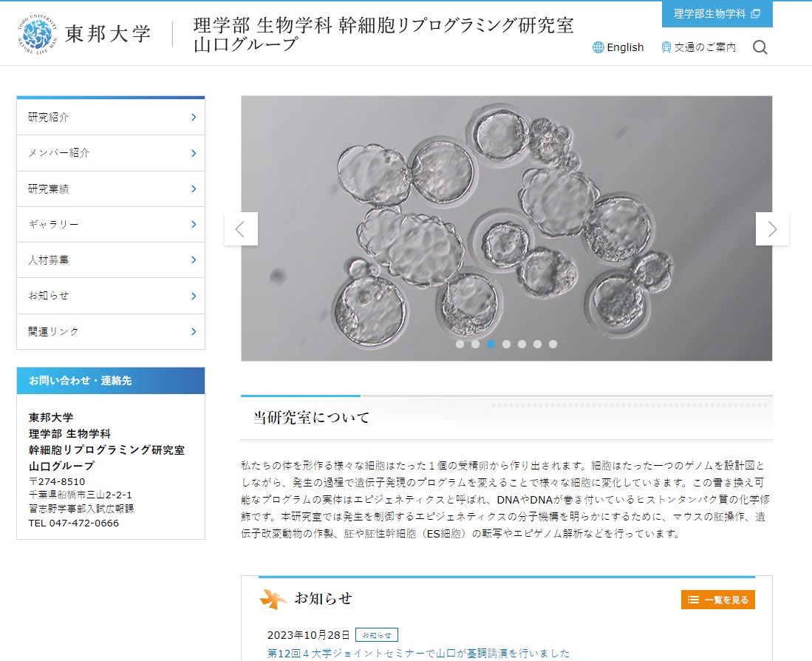
Task: Click the 当研究室について heading
Action: 311,418
